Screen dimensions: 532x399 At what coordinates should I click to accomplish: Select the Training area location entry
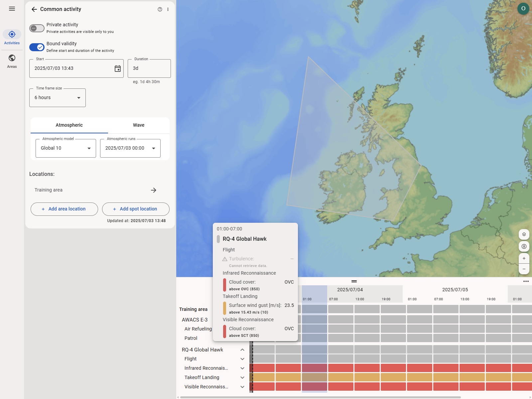coord(100,190)
